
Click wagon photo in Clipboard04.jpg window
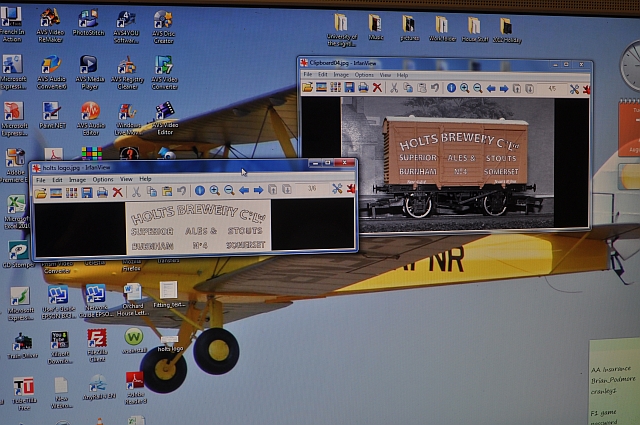447,162
